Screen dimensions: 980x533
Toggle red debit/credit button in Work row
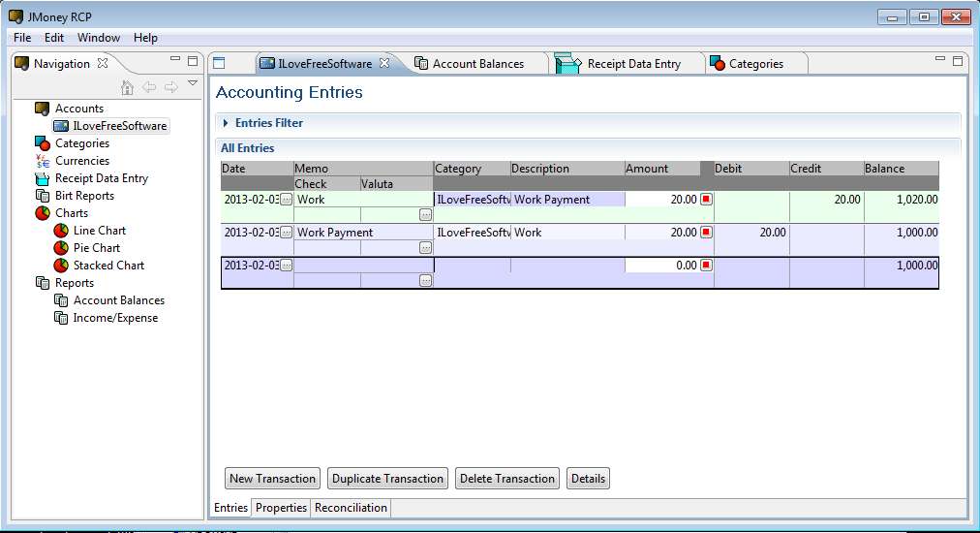[x=706, y=200]
